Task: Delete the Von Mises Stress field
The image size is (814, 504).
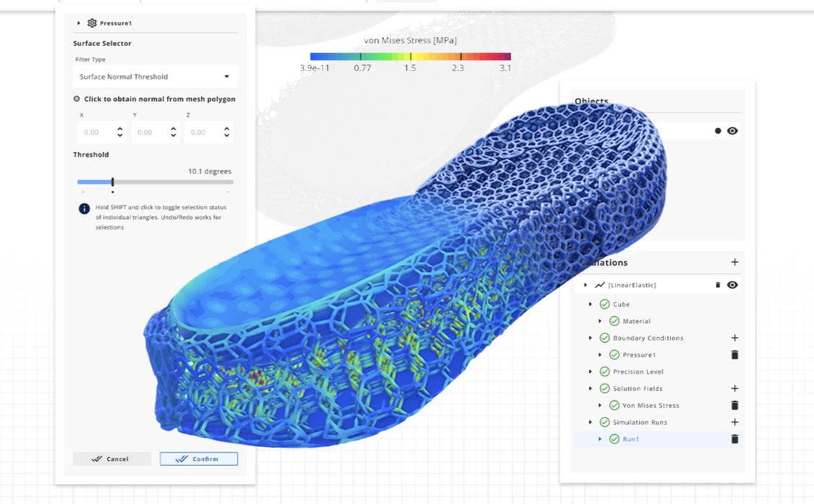Action: 735,405
